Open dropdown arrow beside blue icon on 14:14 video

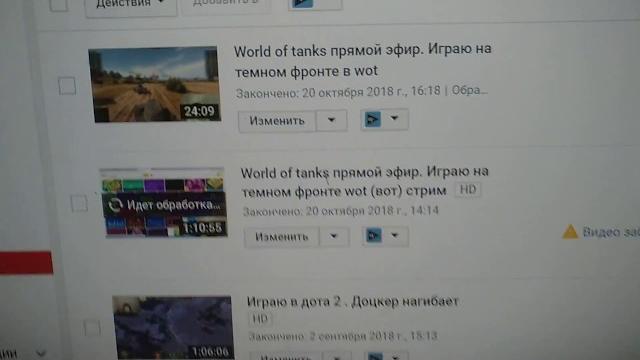pyautogui.click(x=395, y=236)
